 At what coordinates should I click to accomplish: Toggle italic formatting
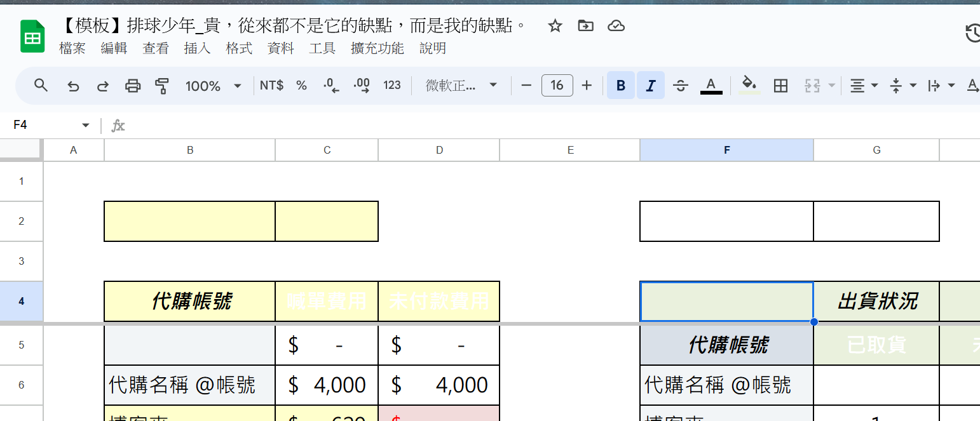pos(651,86)
